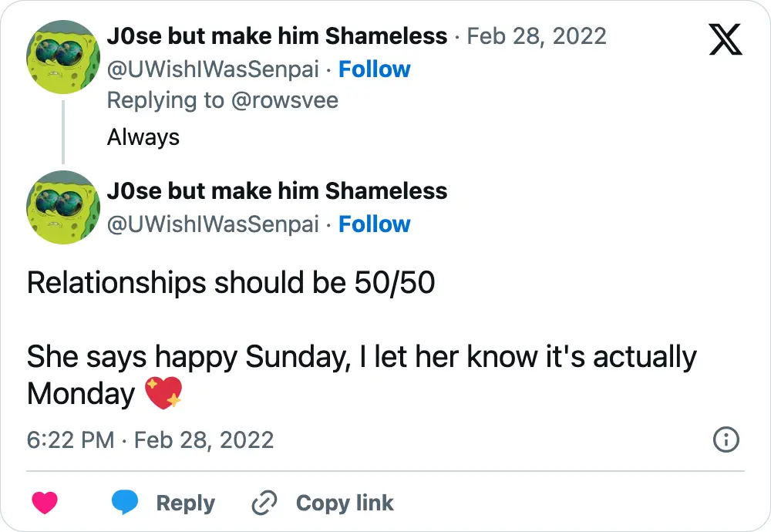Click the @UWishIWasSenpai handle text
This screenshot has width=771, height=532.
211,69
